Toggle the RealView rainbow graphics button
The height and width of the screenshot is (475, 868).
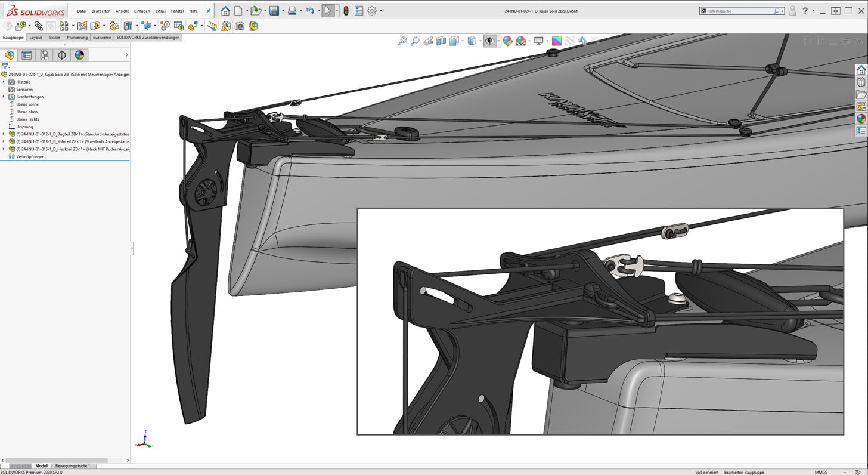556,41
